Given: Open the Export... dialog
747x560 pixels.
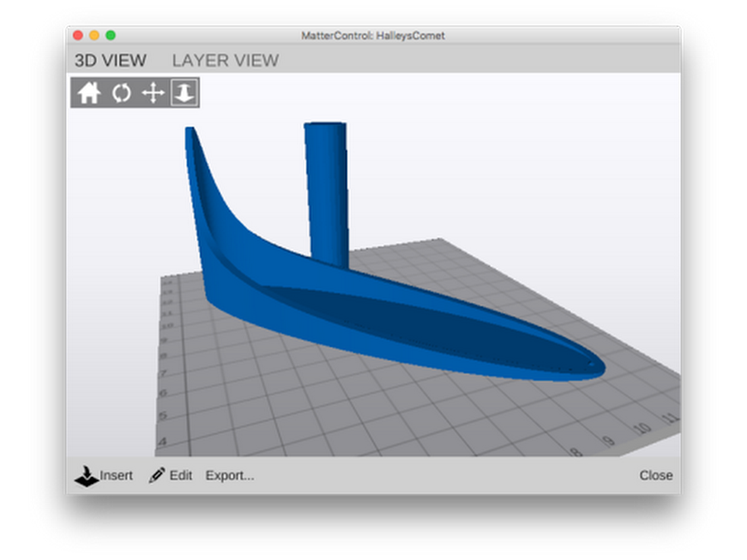Looking at the screenshot, I should click(230, 475).
